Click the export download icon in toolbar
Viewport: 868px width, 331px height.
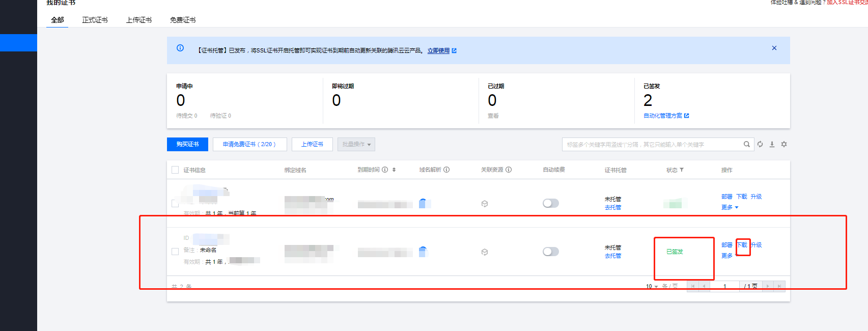click(772, 144)
